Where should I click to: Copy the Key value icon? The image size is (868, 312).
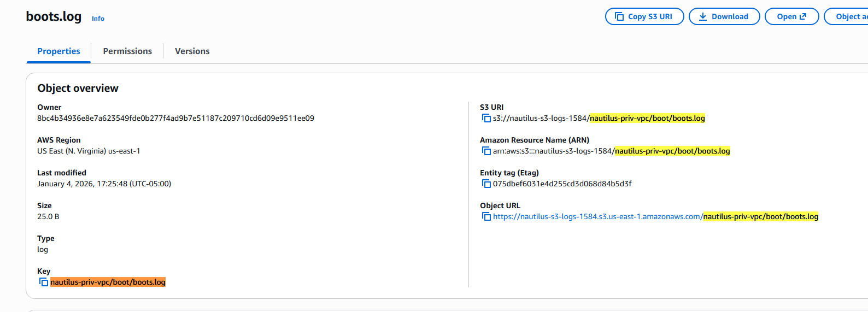click(43, 282)
